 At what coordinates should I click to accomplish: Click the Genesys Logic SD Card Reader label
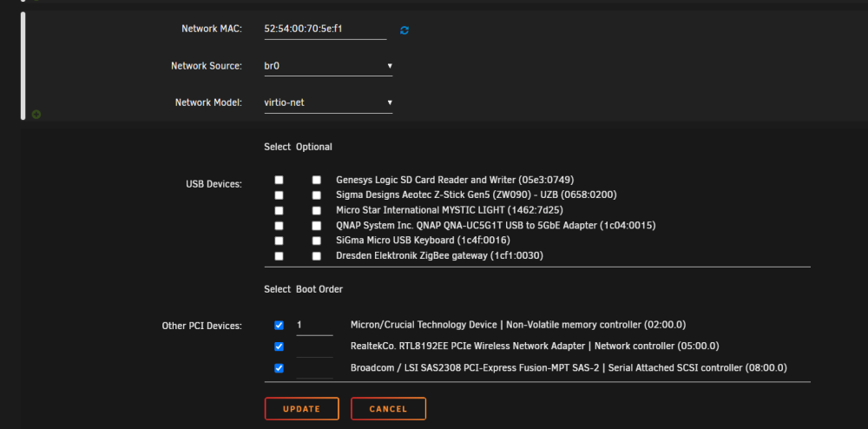point(455,180)
